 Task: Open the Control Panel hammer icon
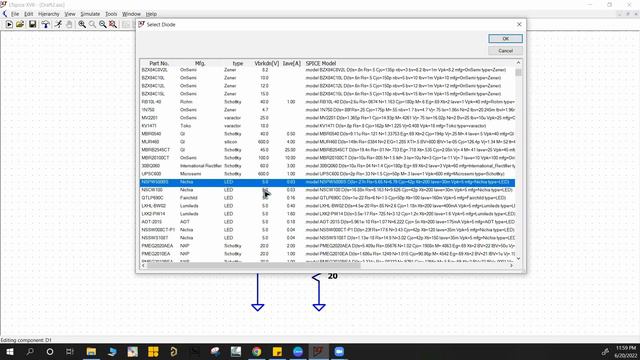coord(45,24)
